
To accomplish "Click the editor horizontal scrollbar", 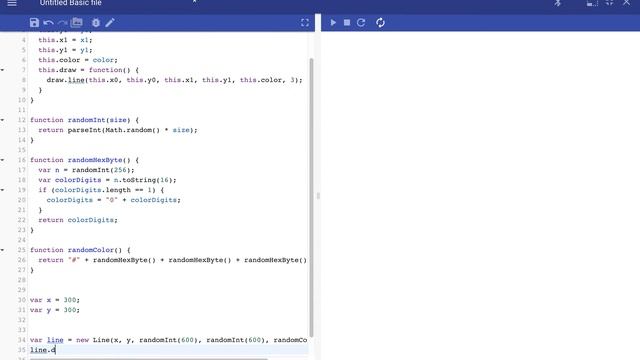I will click(149, 359).
